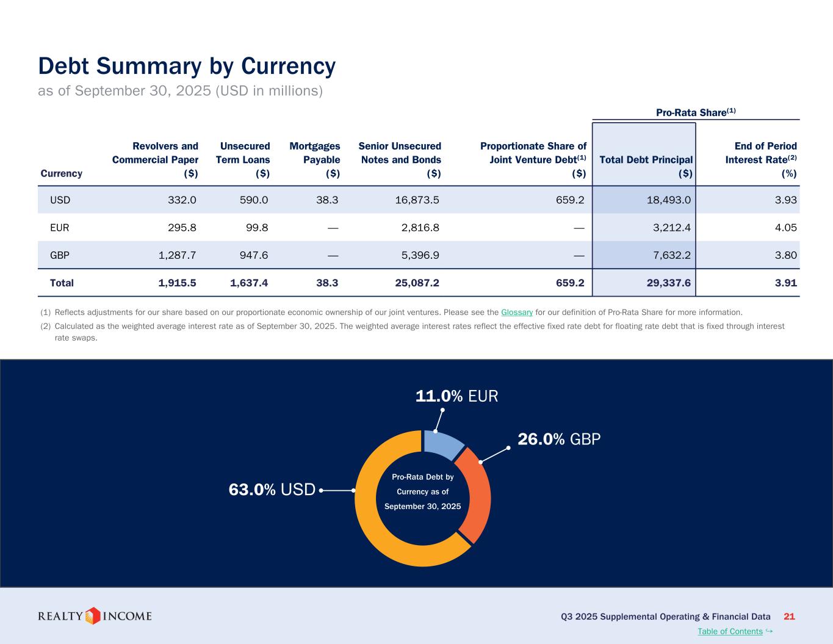This screenshot has height=644, width=833.
Task: Click the arrow icon beside Table of Contents
Action: pyautogui.click(x=769, y=631)
